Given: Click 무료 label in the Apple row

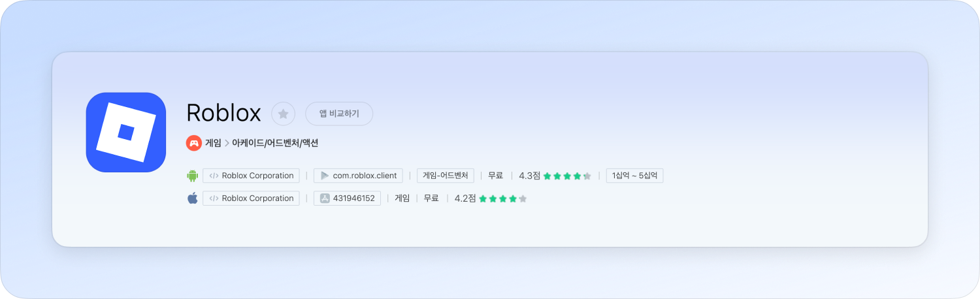Looking at the screenshot, I should 431,198.
